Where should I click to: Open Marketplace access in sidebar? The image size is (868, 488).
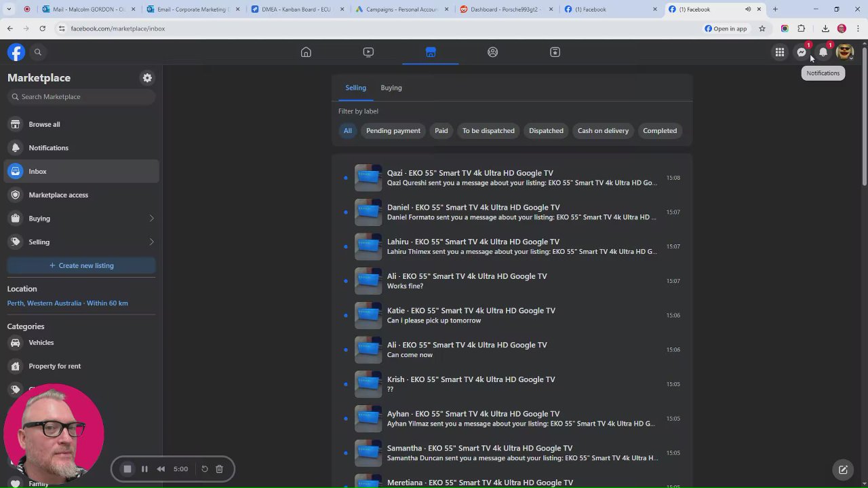pos(81,195)
